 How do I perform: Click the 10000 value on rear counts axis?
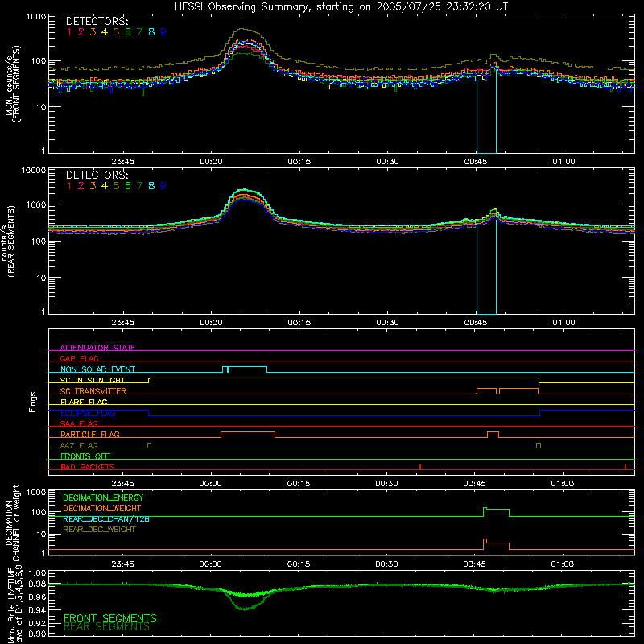[x=34, y=170]
